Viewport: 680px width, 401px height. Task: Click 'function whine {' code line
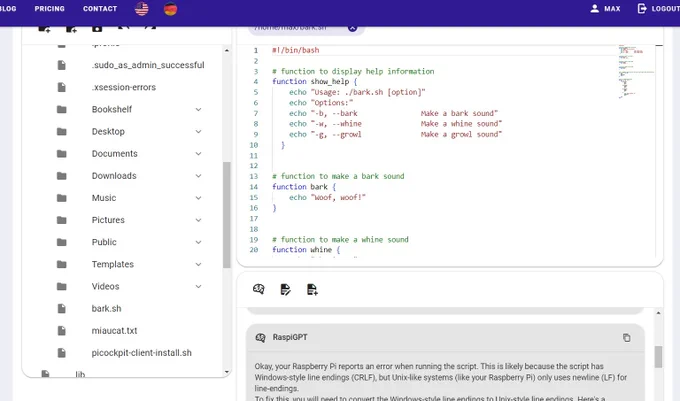point(306,250)
